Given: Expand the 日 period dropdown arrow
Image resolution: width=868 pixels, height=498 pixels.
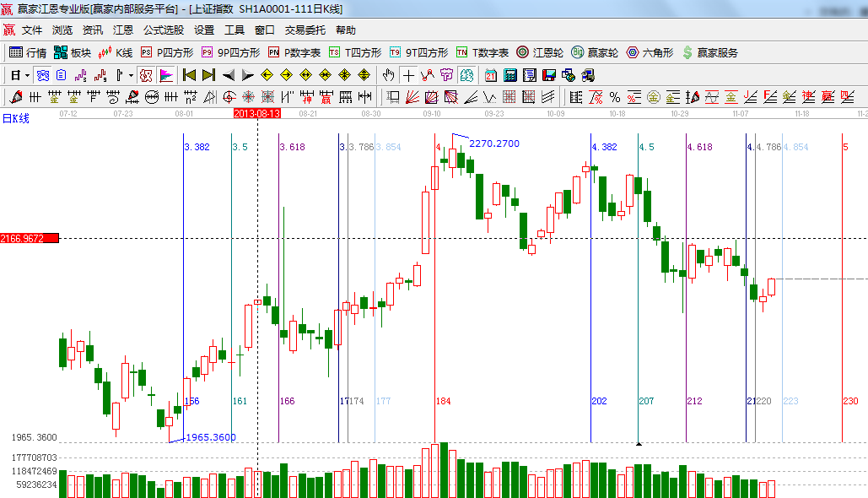Looking at the screenshot, I should pyautogui.click(x=28, y=75).
